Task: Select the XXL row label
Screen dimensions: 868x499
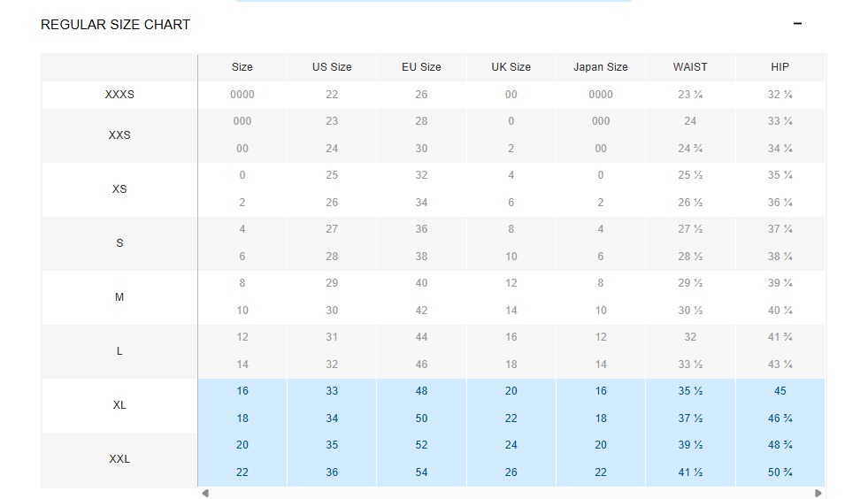Action: coord(119,459)
